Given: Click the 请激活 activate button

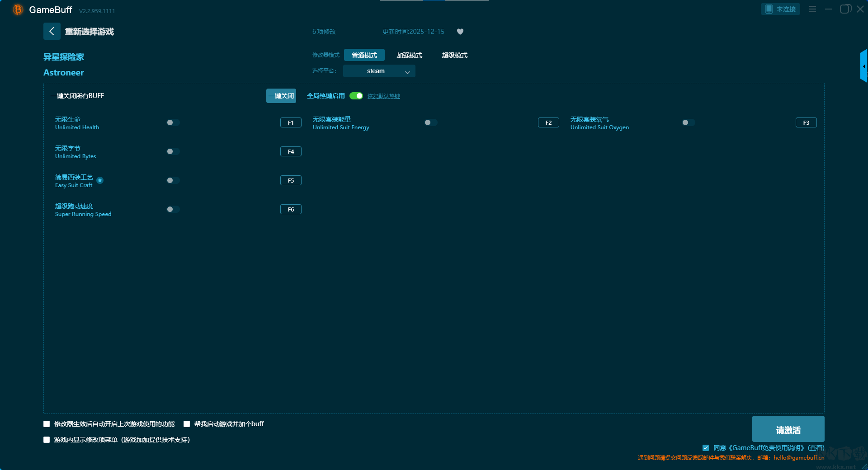Looking at the screenshot, I should [788, 430].
